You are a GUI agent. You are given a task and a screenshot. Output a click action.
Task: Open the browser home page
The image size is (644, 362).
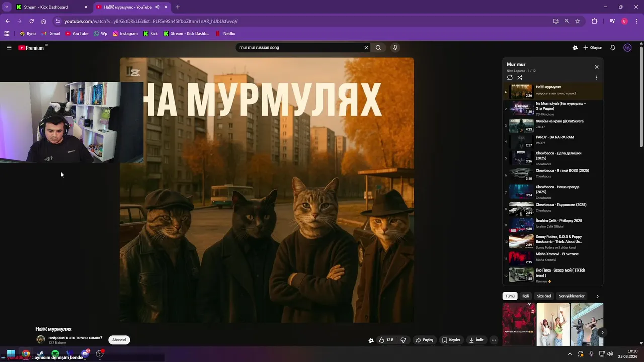pyautogui.click(x=43, y=21)
